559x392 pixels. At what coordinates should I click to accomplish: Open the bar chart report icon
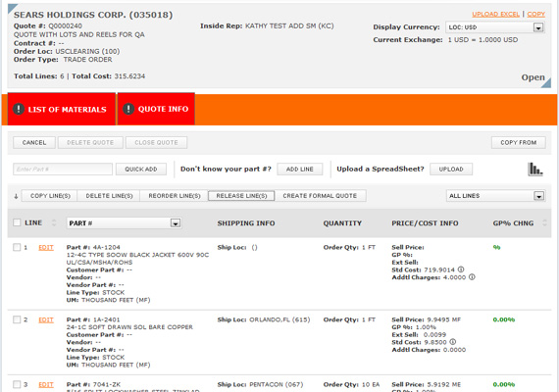click(x=535, y=170)
